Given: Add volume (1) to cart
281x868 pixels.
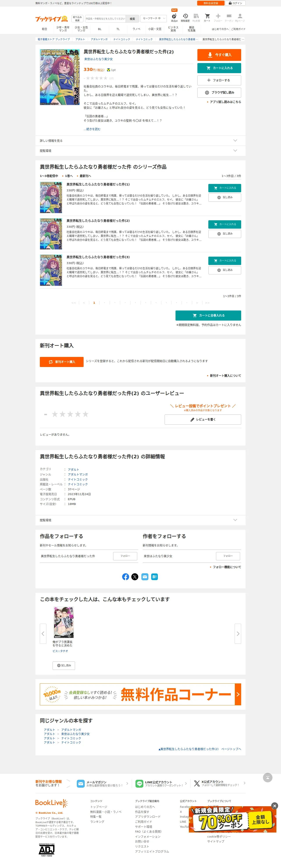Looking at the screenshot, I should 224,188.
